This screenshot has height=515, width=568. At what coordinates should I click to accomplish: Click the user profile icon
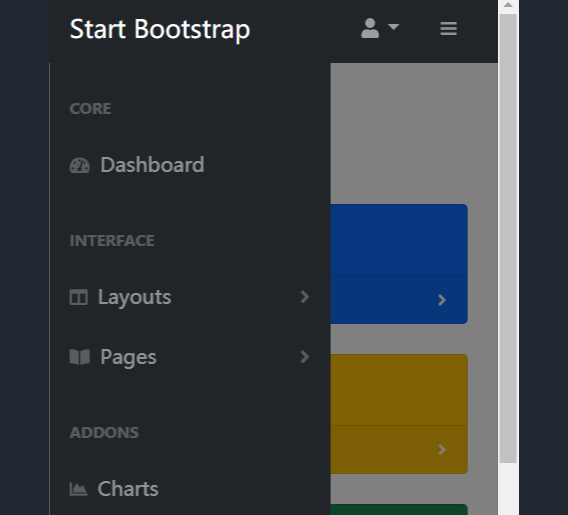click(370, 28)
